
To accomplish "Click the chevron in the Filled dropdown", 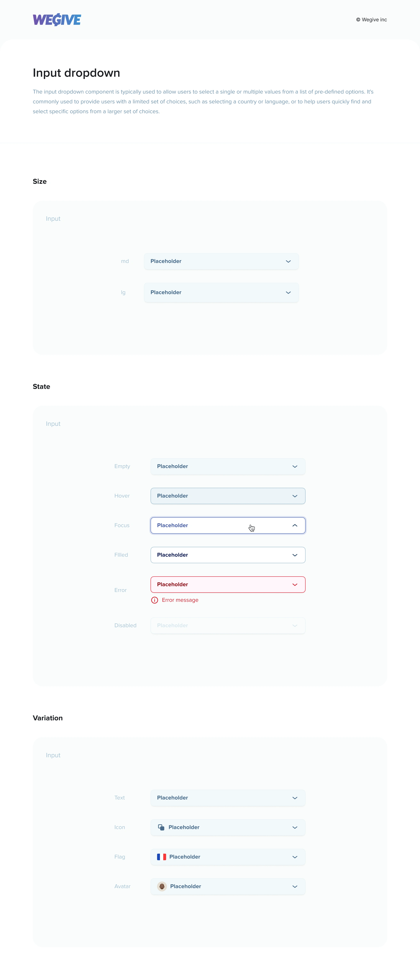I will pyautogui.click(x=294, y=555).
